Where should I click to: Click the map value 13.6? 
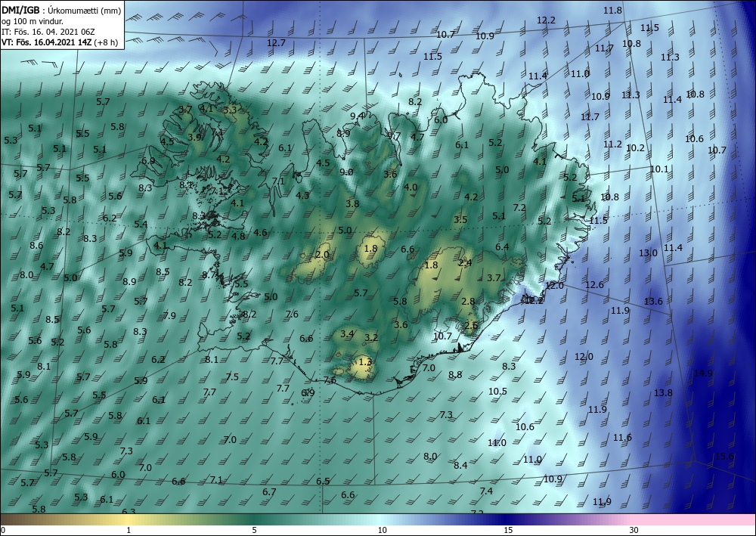(654, 301)
